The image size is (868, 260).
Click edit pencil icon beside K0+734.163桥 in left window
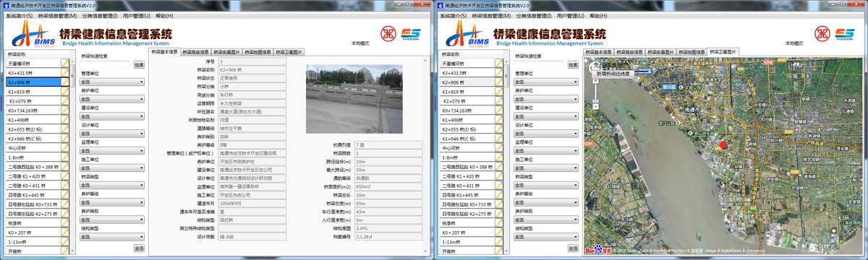point(65,110)
